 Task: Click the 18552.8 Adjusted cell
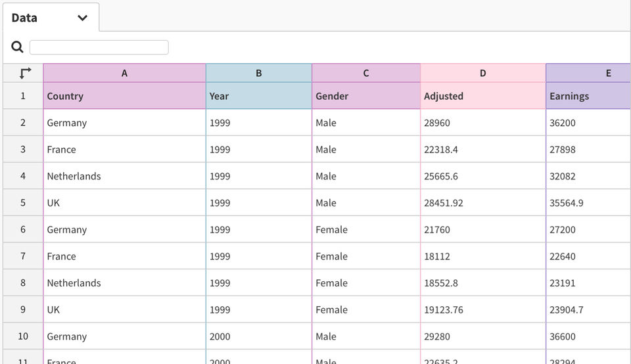pos(483,283)
